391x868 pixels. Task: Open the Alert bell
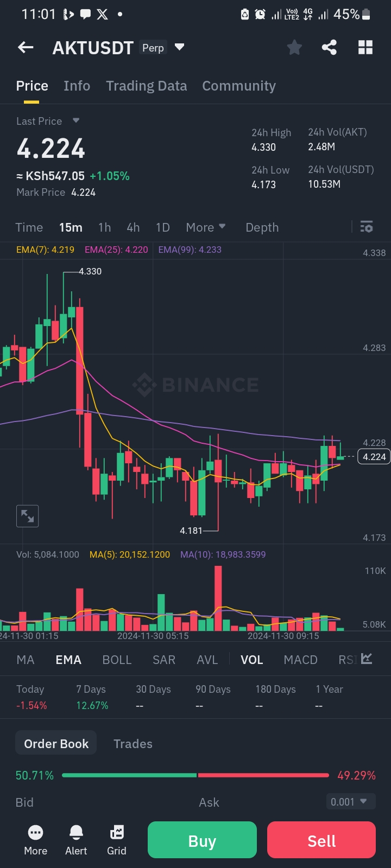click(x=76, y=840)
